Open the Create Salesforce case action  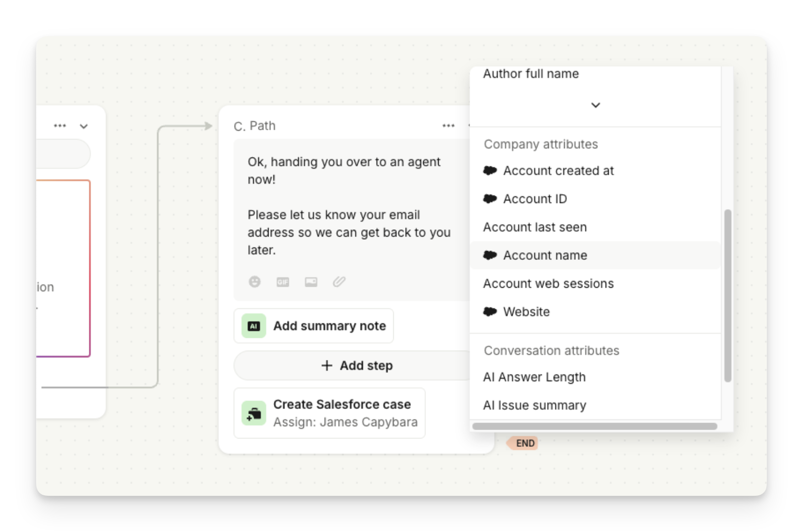pyautogui.click(x=342, y=413)
